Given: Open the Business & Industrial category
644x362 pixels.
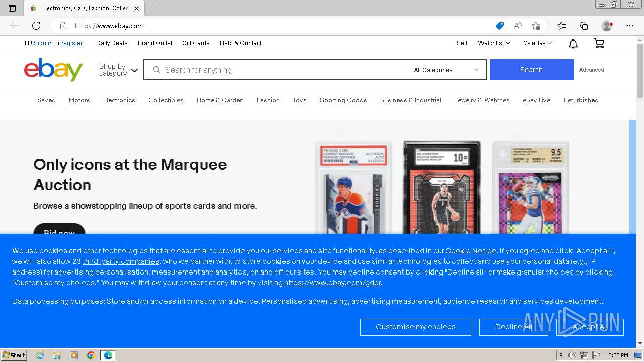Looking at the screenshot, I should coord(411,100).
